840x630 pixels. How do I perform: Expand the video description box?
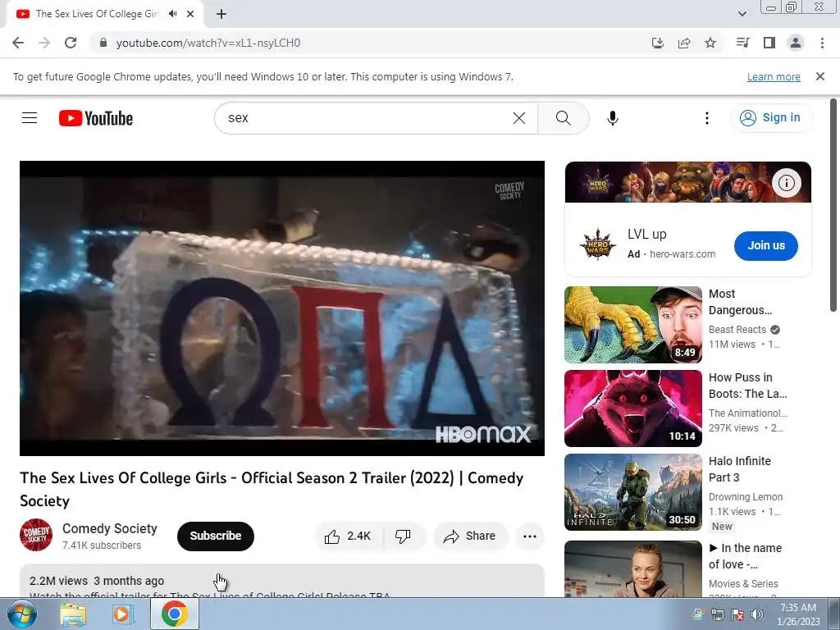click(282, 581)
